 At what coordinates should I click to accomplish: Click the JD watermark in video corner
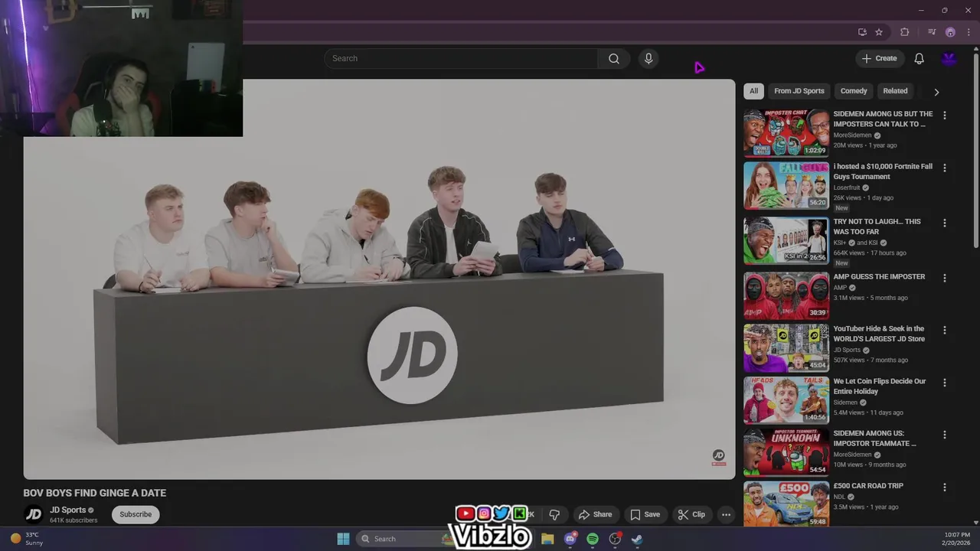coord(718,458)
